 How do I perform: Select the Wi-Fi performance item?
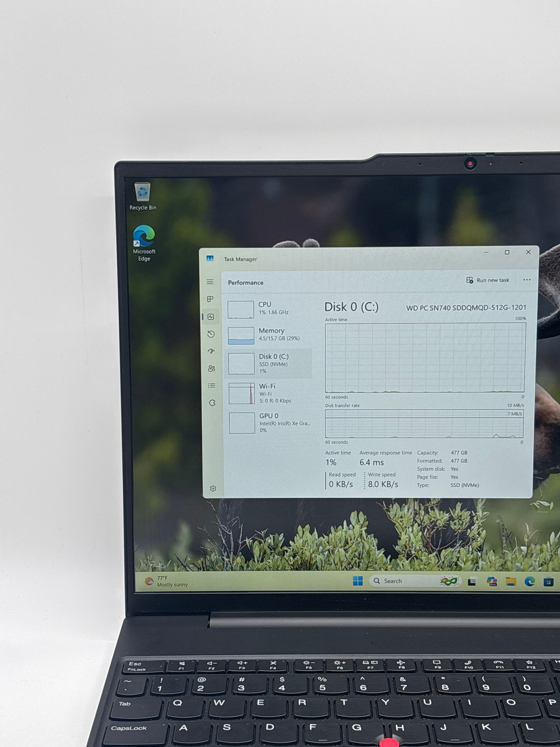click(x=269, y=393)
